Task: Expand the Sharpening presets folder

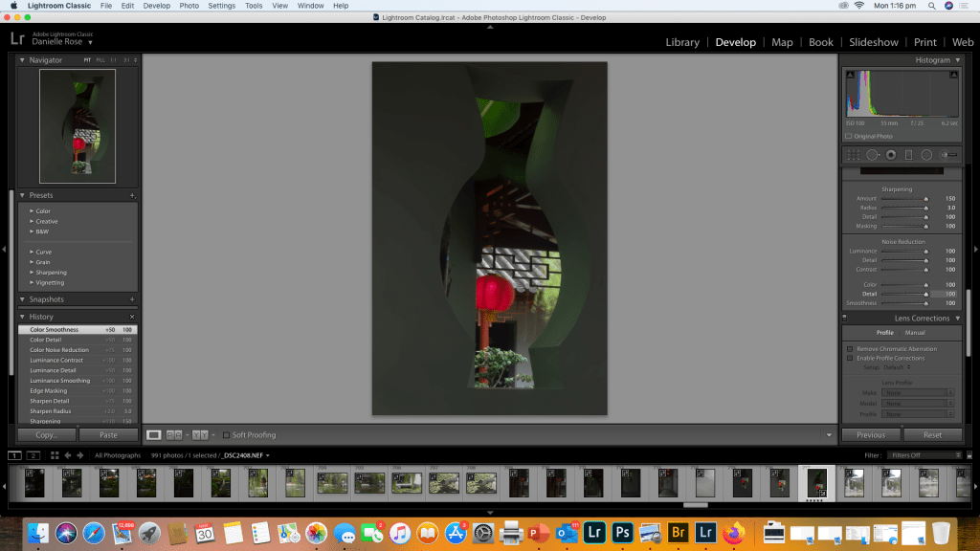Action: (32, 273)
